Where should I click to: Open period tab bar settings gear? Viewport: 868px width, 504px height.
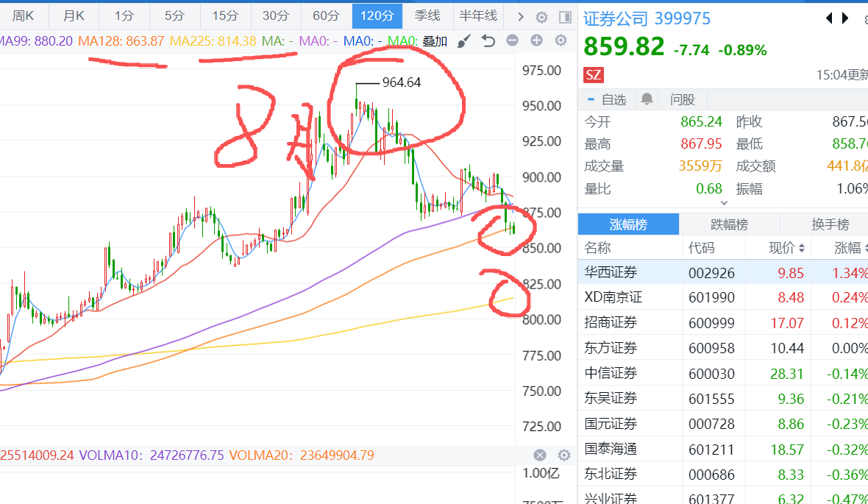pos(542,17)
